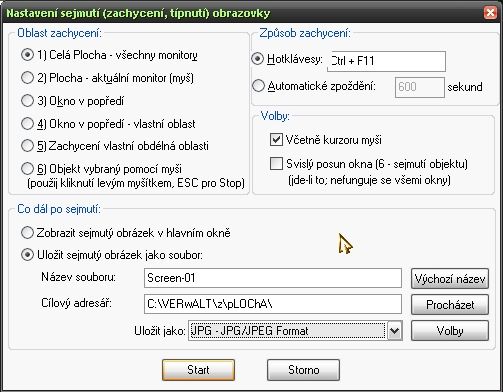Click the 'Procházet' browse button

click(x=450, y=305)
